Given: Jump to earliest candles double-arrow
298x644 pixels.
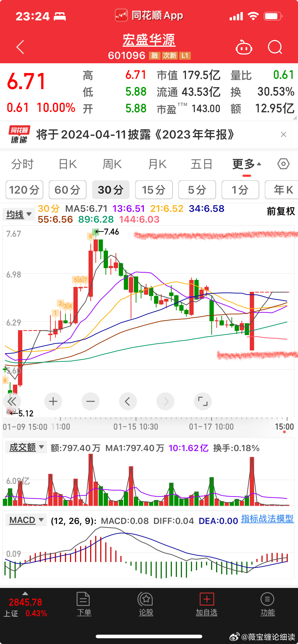Looking at the screenshot, I should click(12, 402).
